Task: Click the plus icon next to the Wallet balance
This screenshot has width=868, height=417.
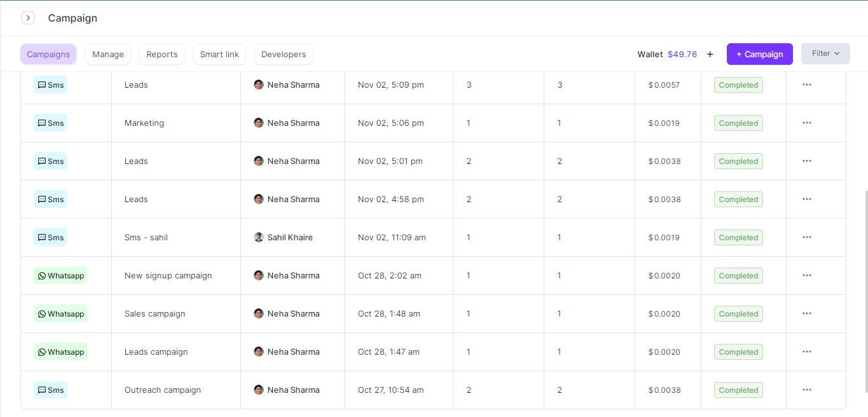Action: [710, 54]
